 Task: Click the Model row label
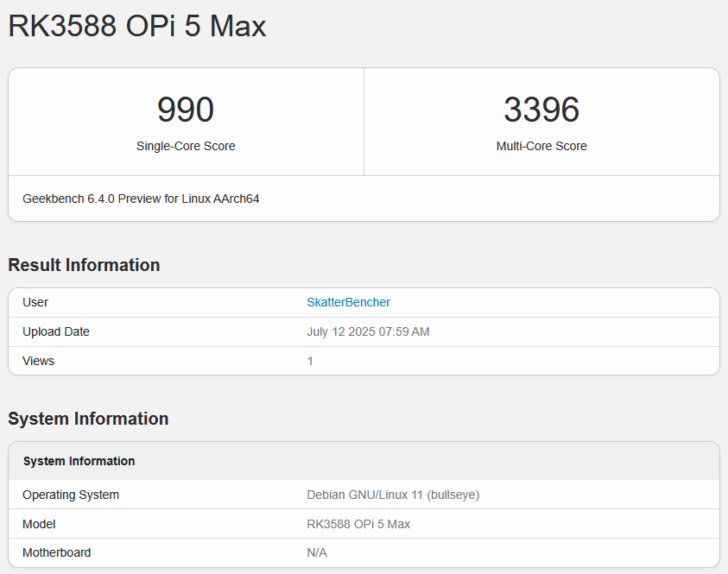click(x=39, y=524)
